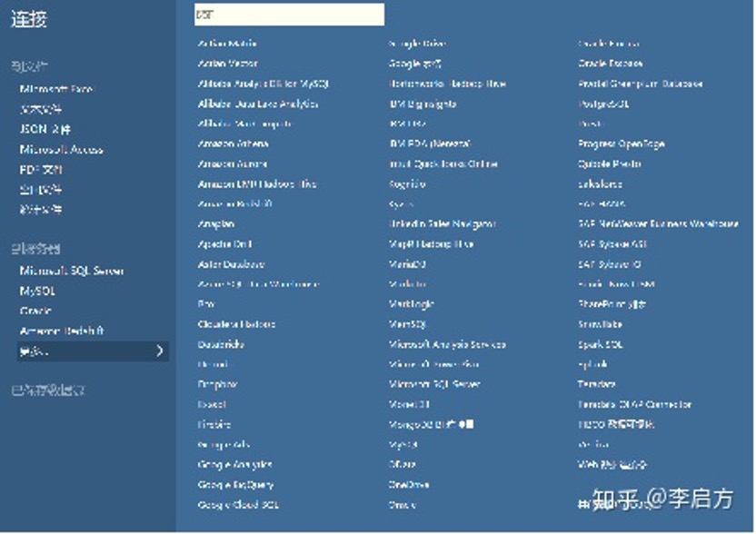This screenshot has height=534, width=756.
Task: Connect to PostgreSQL
Action: click(603, 104)
